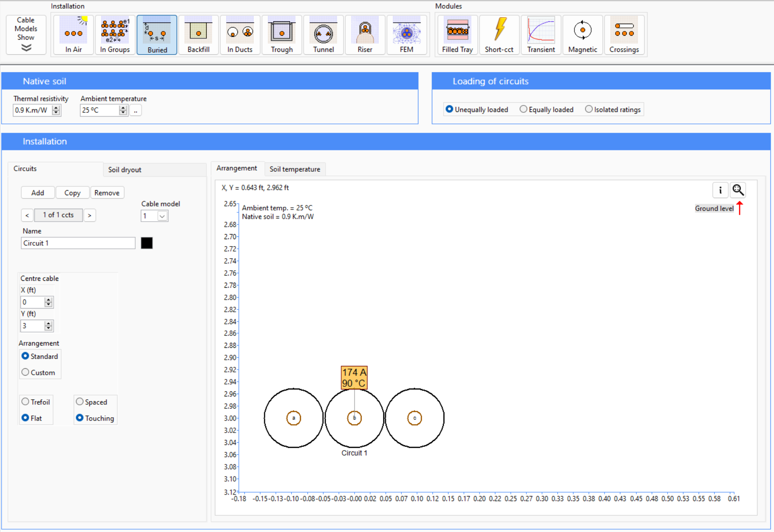
Task: Open the Short-cct module
Action: (499, 35)
